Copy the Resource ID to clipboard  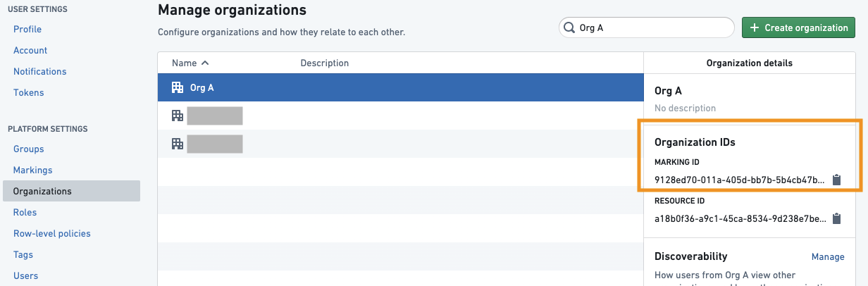[836, 218]
